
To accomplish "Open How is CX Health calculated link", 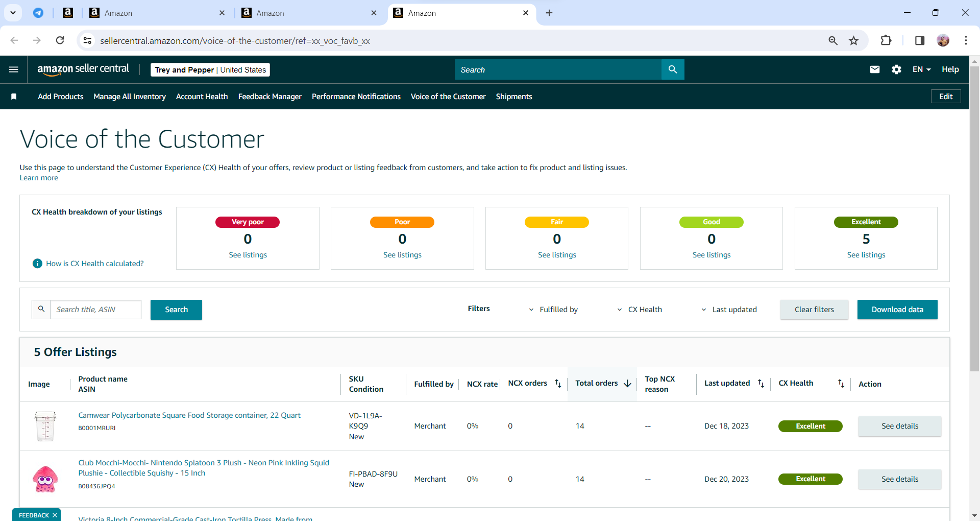I will (x=95, y=264).
